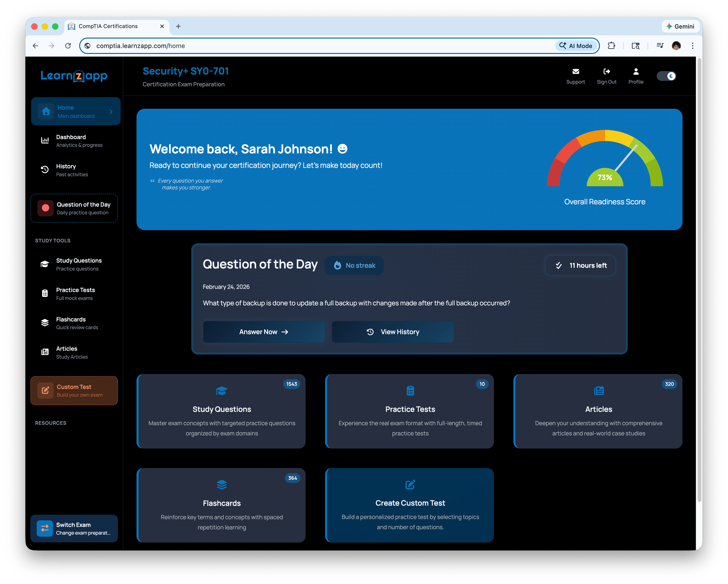Reload the page in browser
Screen dimensions: 728x584
pyautogui.click(x=68, y=46)
